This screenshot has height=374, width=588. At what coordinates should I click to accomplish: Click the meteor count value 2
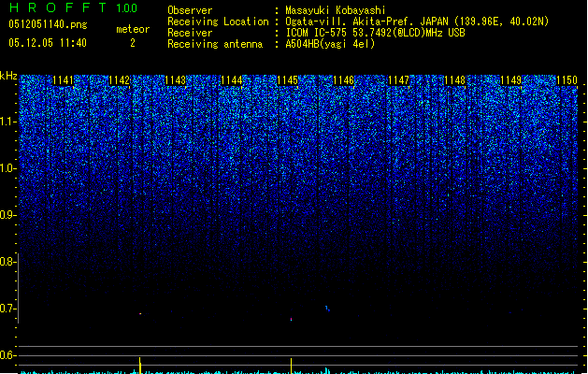133,43
